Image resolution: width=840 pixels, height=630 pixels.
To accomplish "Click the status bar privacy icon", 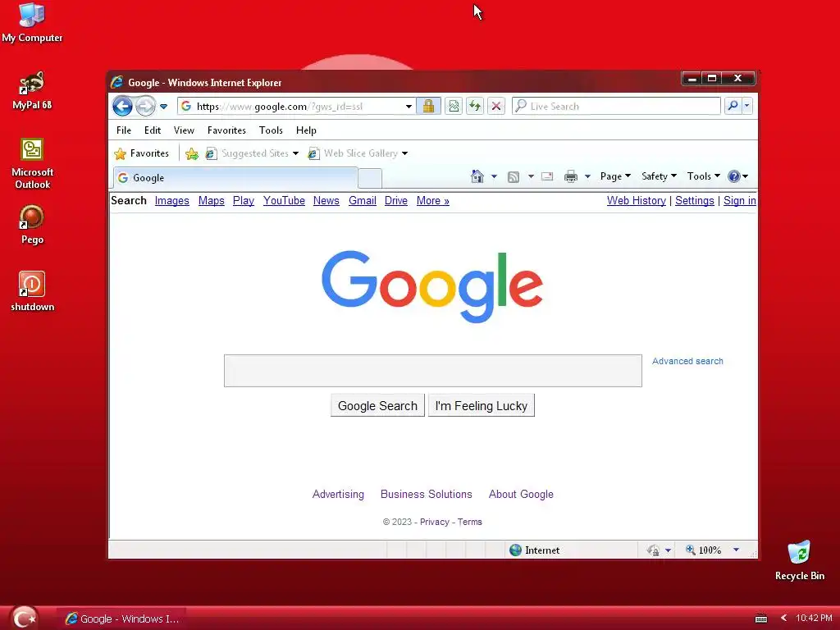I will pyautogui.click(x=653, y=550).
